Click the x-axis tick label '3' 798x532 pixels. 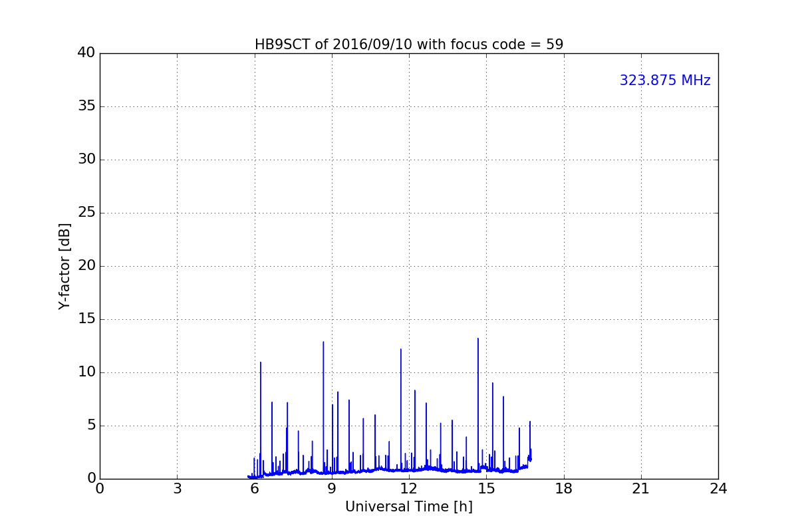[177, 489]
